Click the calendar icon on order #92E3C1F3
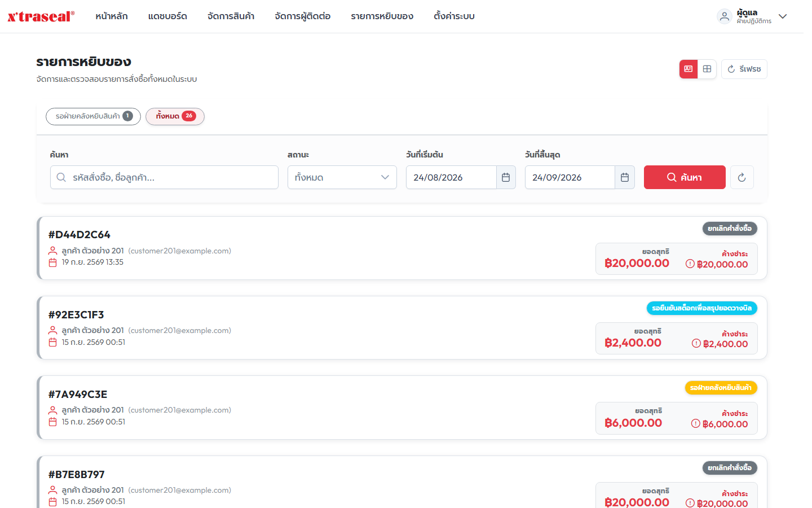The width and height of the screenshot is (812, 508). click(53, 342)
